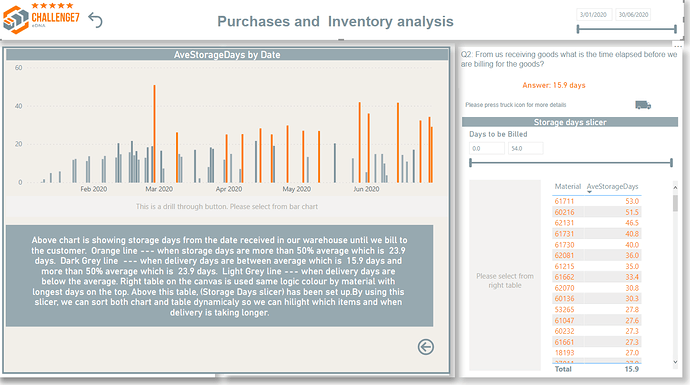The height and width of the screenshot is (385, 690).
Task: Click the storage days slider's left handle
Action: pos(470,163)
